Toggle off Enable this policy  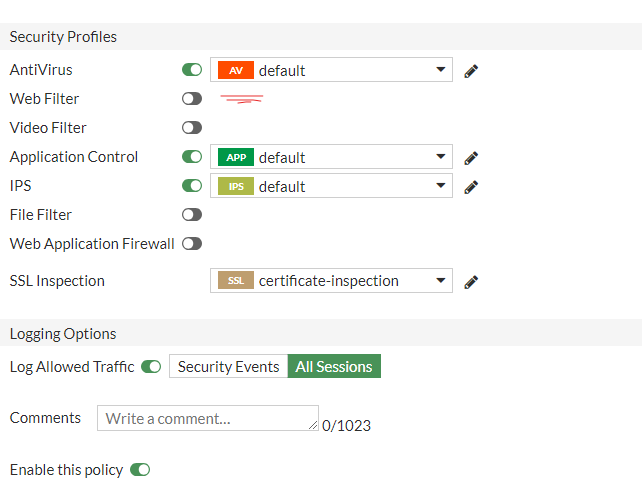[x=140, y=470]
